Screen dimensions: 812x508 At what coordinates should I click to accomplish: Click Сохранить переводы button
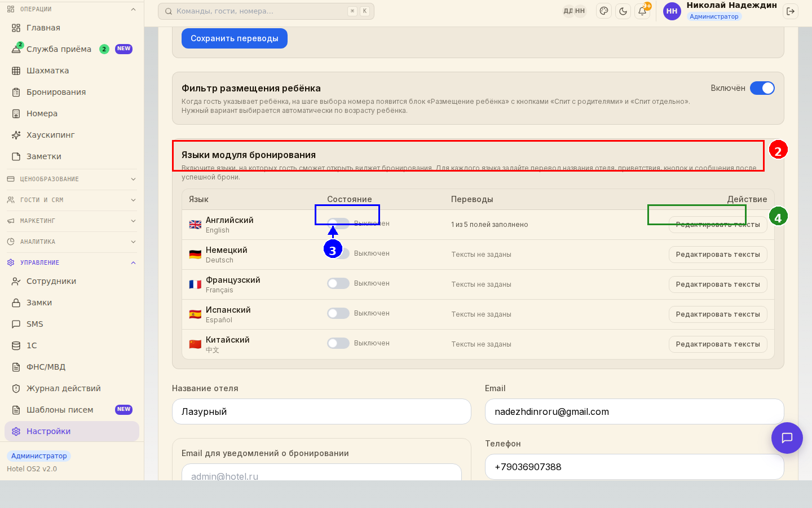[x=235, y=38]
